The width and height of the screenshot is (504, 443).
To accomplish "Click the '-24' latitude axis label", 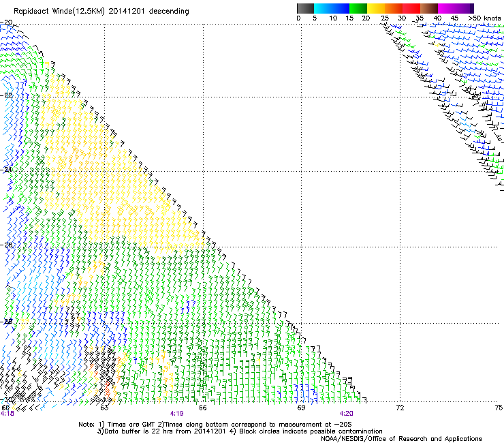I will (6, 169).
